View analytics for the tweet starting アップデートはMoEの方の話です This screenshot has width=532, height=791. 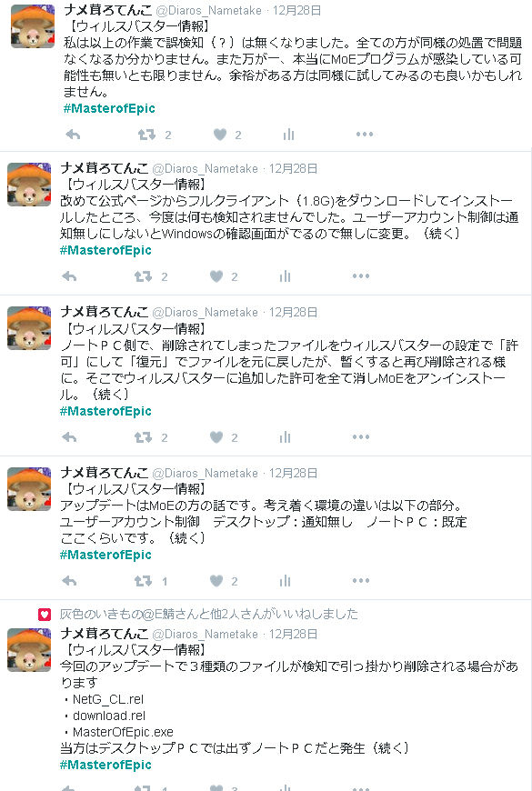click(286, 581)
